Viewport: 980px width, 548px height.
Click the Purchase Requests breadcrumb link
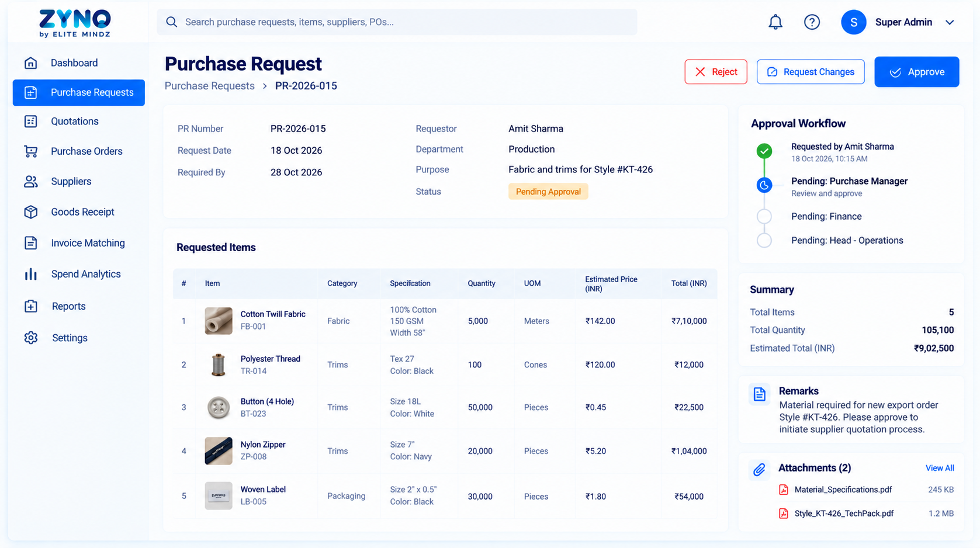210,86
